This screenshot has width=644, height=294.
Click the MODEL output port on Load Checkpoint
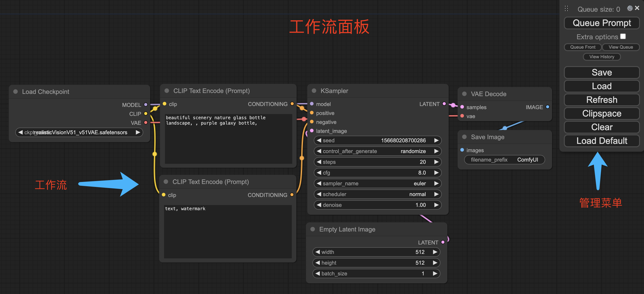coord(146,105)
